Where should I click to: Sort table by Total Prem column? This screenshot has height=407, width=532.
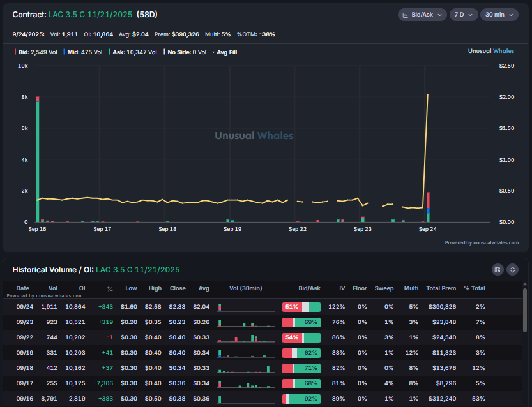[x=441, y=288]
